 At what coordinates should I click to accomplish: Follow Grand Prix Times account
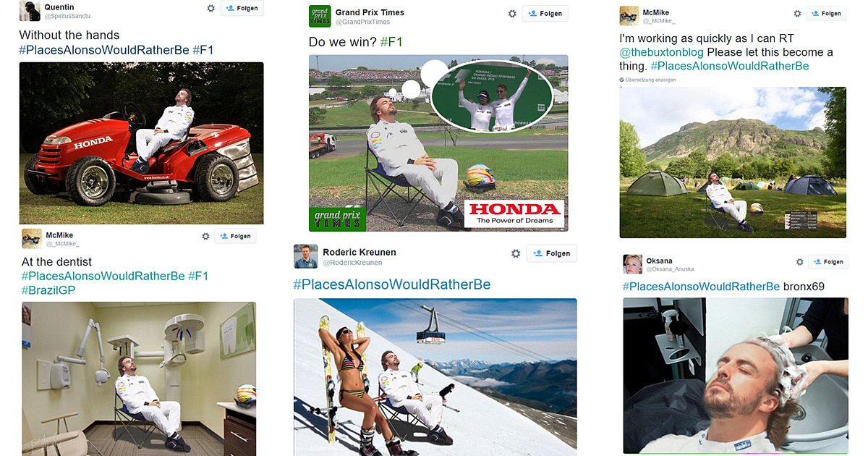[x=545, y=14]
